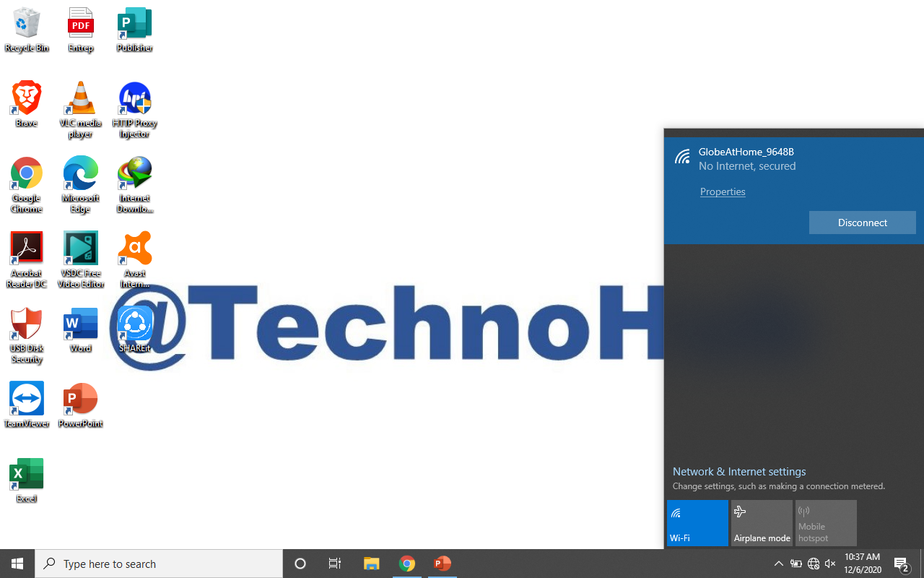Launch Avast Internet Security shortcut
Image resolution: width=924 pixels, height=578 pixels.
(x=134, y=259)
